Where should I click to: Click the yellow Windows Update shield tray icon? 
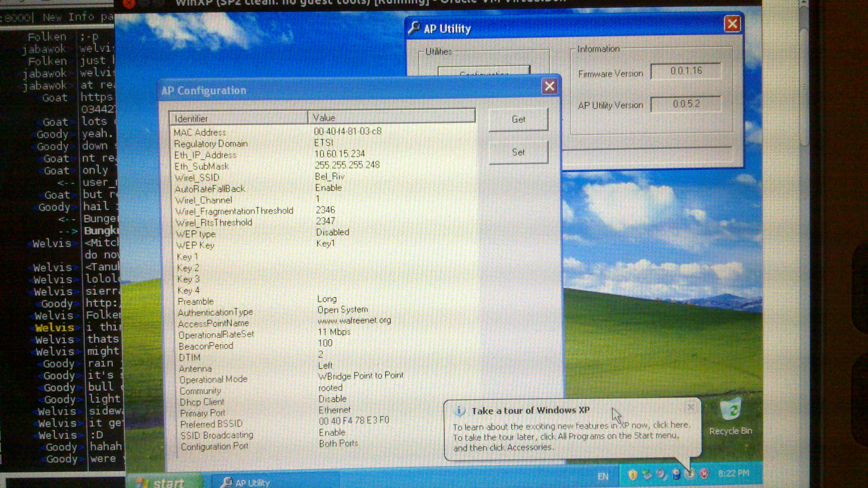pyautogui.click(x=633, y=475)
